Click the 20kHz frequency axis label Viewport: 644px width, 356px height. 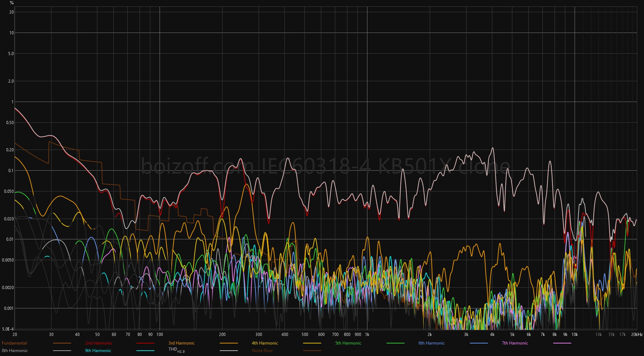pos(636,335)
